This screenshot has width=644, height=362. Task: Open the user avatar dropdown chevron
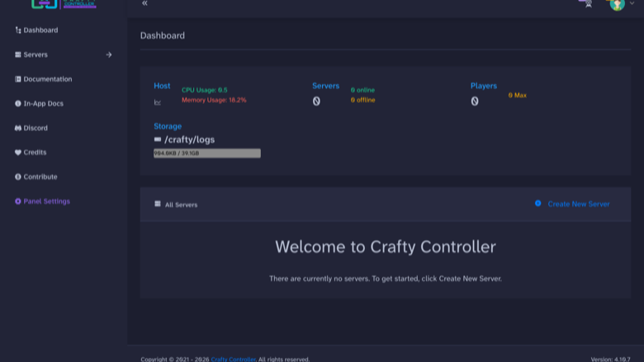point(632,3)
